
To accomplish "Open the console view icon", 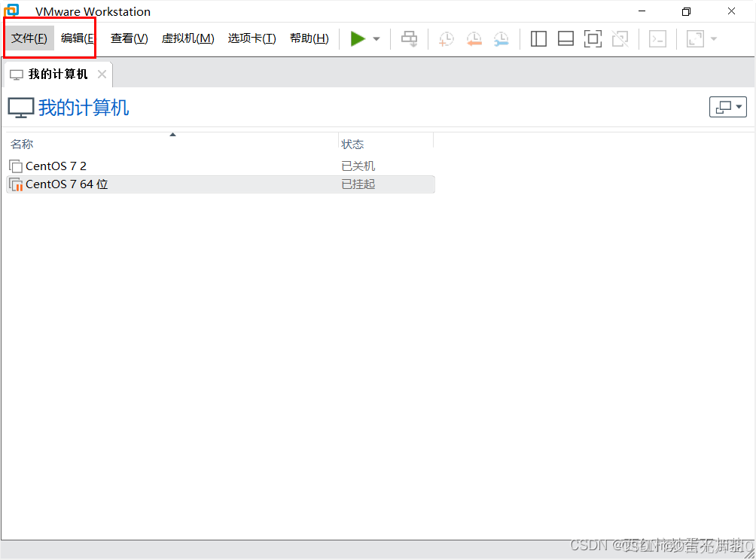I will (657, 38).
